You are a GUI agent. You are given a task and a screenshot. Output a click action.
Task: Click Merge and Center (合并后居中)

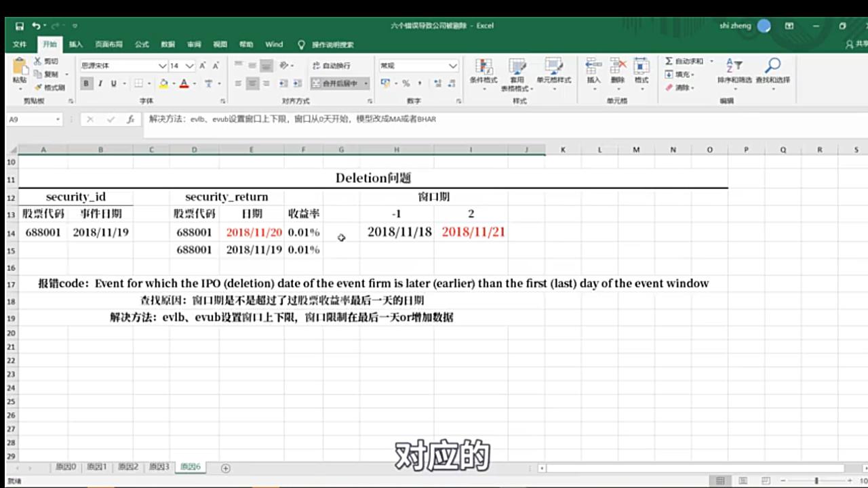coord(336,83)
